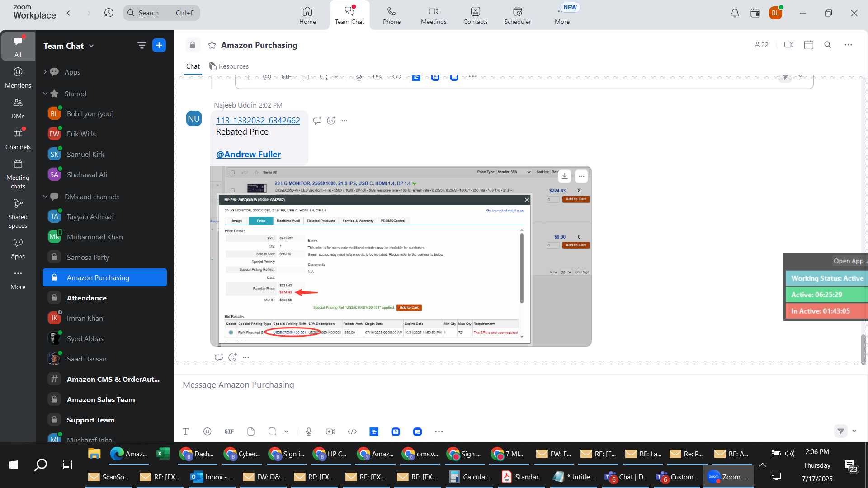Screen dimensions: 868x488
Task: Record an audio message
Action: tap(309, 432)
